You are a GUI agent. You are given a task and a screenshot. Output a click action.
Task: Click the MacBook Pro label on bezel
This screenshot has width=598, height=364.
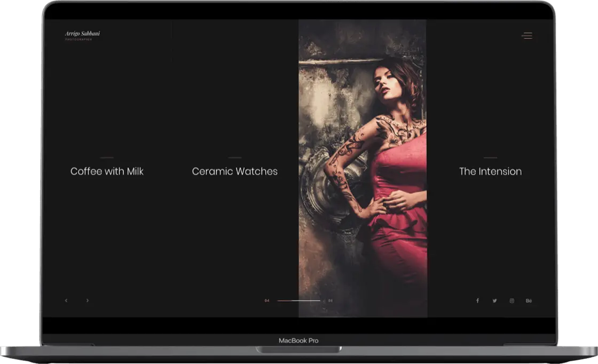pyautogui.click(x=298, y=341)
